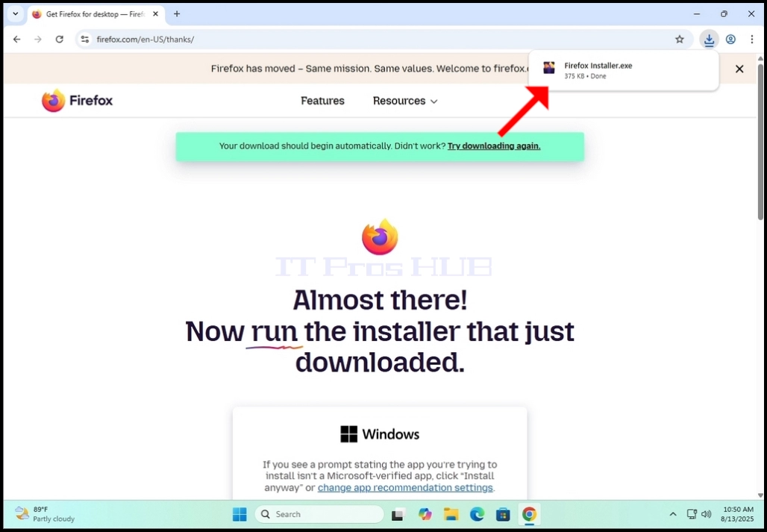This screenshot has width=767, height=532.
Task: Open network status tray icon
Action: tap(692, 514)
